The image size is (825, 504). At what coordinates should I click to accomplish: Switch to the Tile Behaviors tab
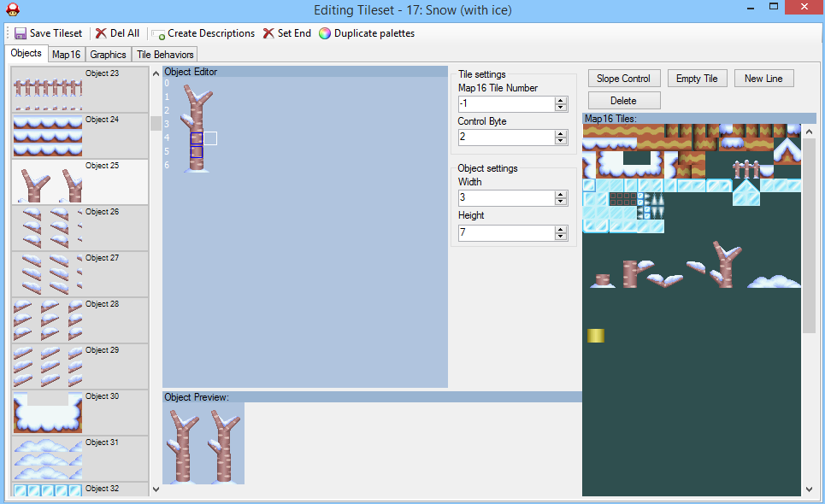pos(165,55)
